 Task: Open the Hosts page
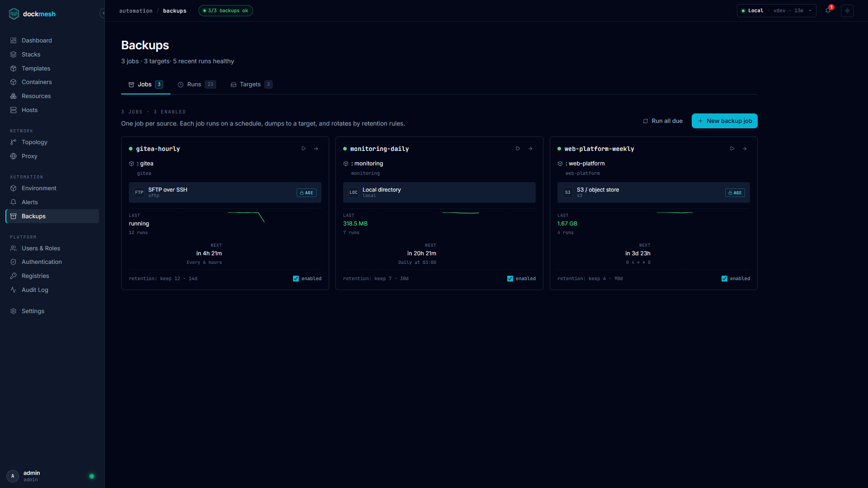52,110
